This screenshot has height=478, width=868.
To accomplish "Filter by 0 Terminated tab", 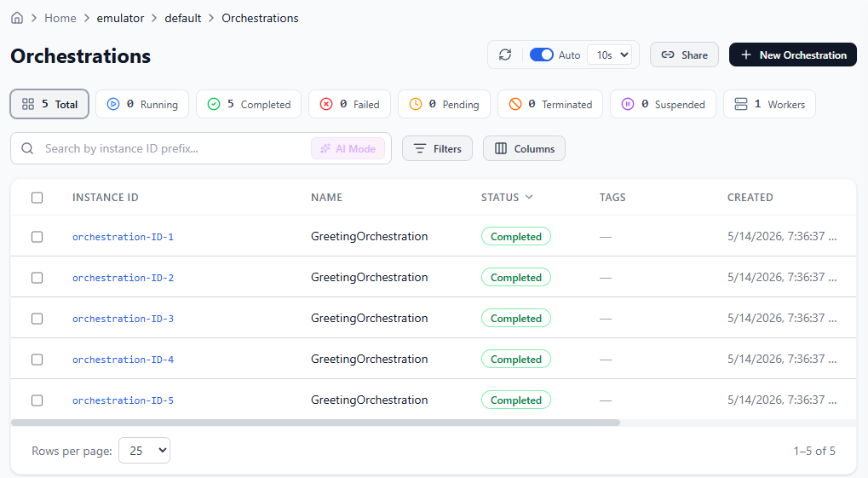I will pos(550,104).
